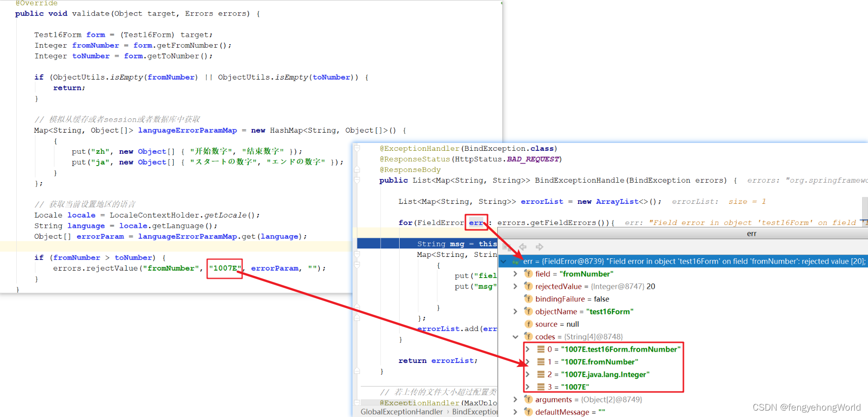Click the put("zh", ...) line
Image resolution: width=868 pixels, height=417 pixels.
click(x=187, y=151)
